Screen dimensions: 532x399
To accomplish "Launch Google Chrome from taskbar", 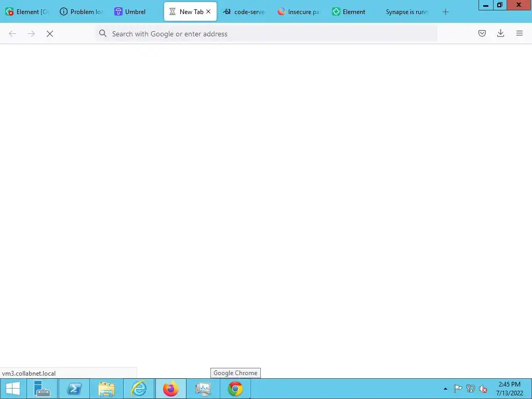I will point(235,389).
